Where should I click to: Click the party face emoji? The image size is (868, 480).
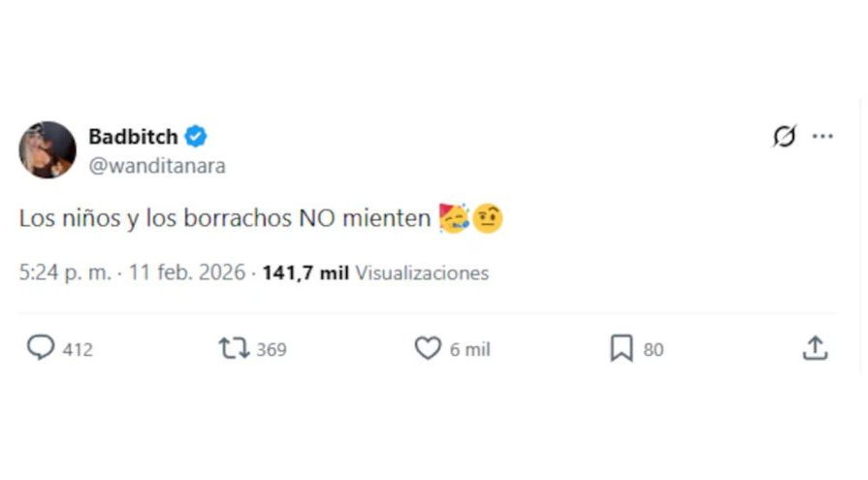click(x=454, y=219)
